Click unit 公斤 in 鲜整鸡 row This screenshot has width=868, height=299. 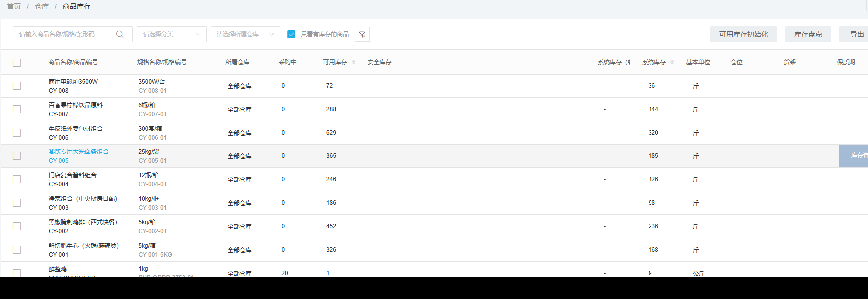[699, 274]
